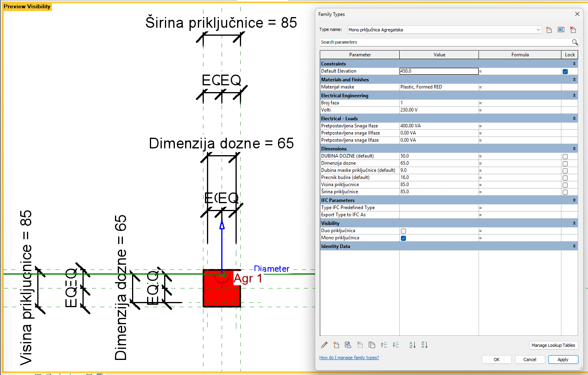Toggle the lock for Default Elevation

point(565,71)
